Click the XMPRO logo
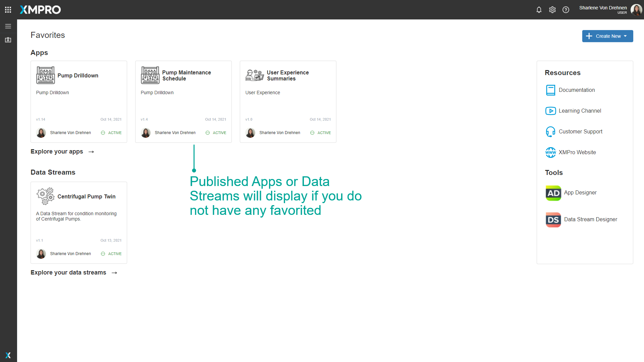Viewport: 644px width, 362px height. click(40, 10)
